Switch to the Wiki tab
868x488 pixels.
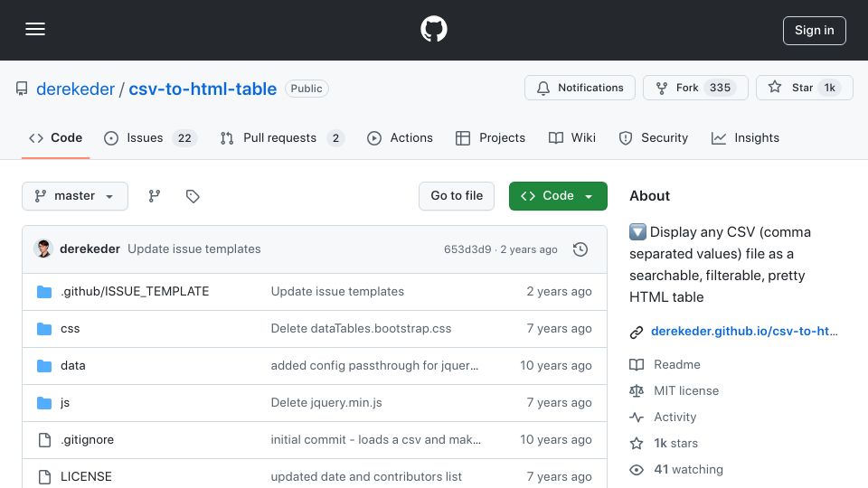(x=572, y=137)
